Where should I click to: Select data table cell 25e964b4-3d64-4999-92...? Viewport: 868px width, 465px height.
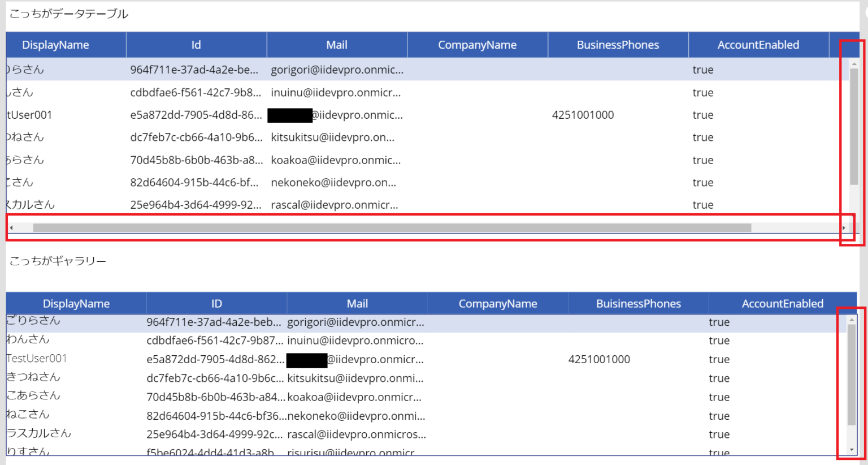196,205
